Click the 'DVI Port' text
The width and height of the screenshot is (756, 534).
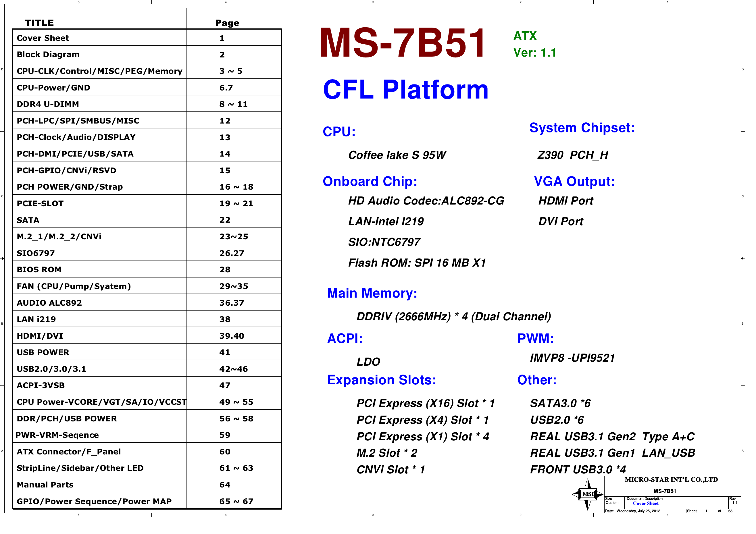[561, 221]
